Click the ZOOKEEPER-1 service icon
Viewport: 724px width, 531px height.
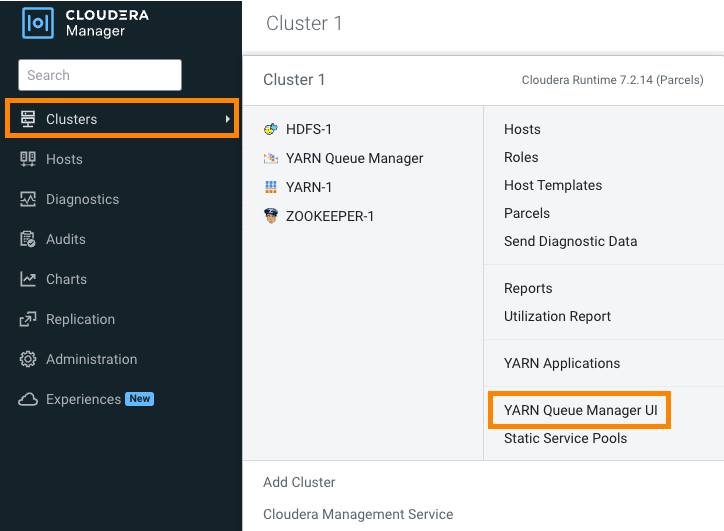[x=270, y=216]
